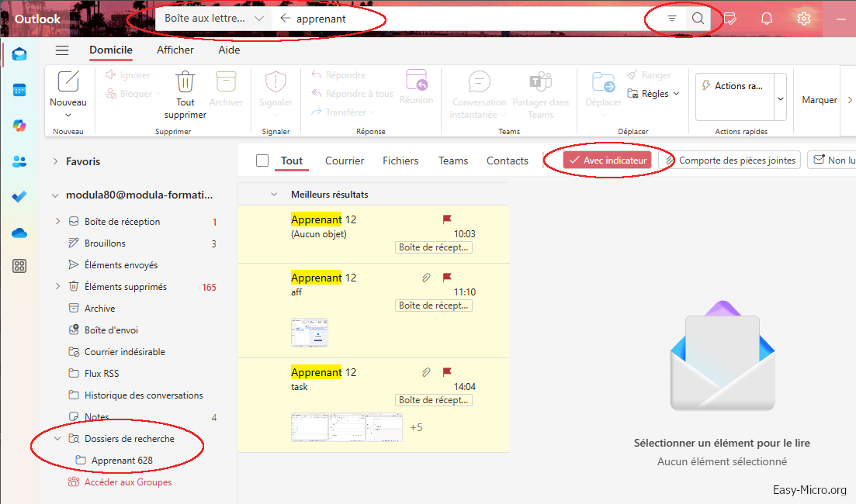This screenshot has height=504, width=856.
Task: Open the Boîte aux lettres scope dropdown
Action: coord(214,19)
